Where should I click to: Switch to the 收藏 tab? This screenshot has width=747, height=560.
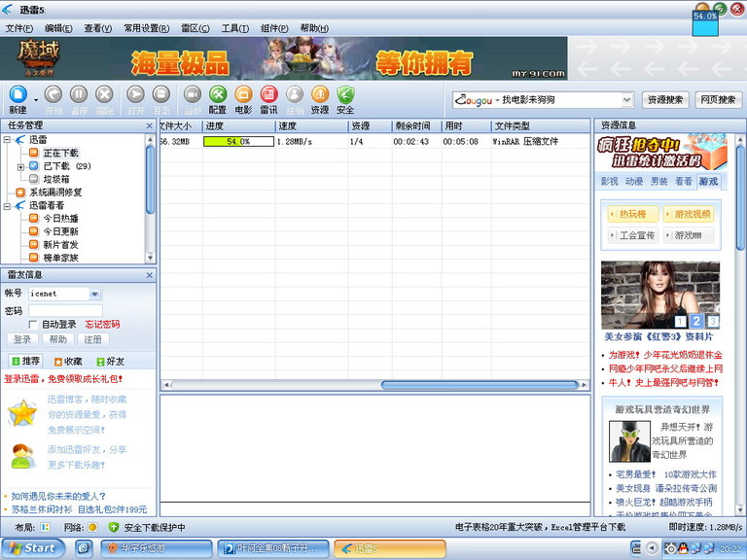click(68, 362)
